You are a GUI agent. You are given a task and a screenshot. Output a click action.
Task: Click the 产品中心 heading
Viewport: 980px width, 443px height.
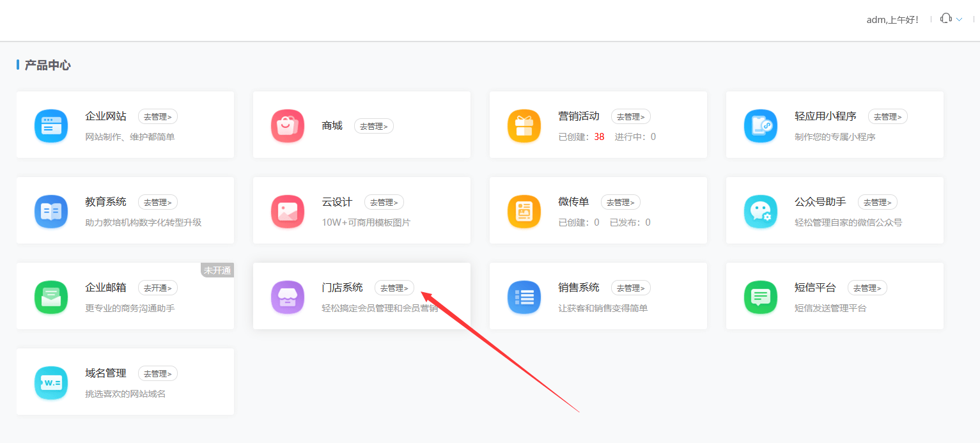pos(47,65)
